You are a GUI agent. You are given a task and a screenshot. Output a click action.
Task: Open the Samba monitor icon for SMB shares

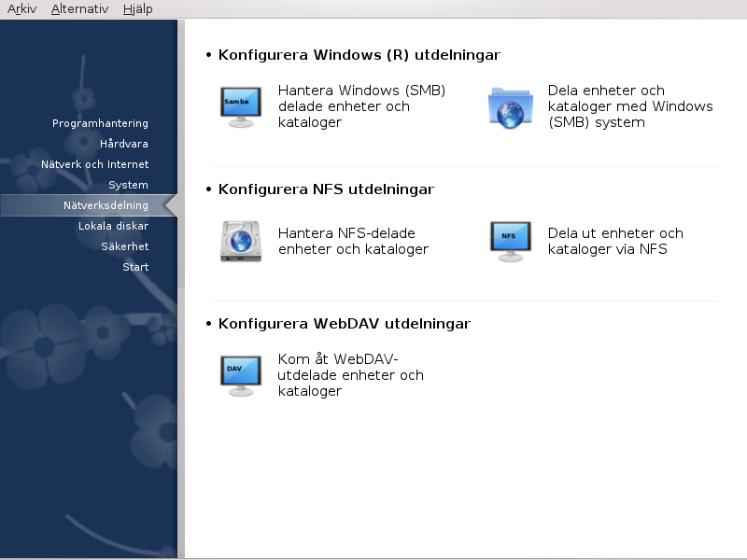241,106
